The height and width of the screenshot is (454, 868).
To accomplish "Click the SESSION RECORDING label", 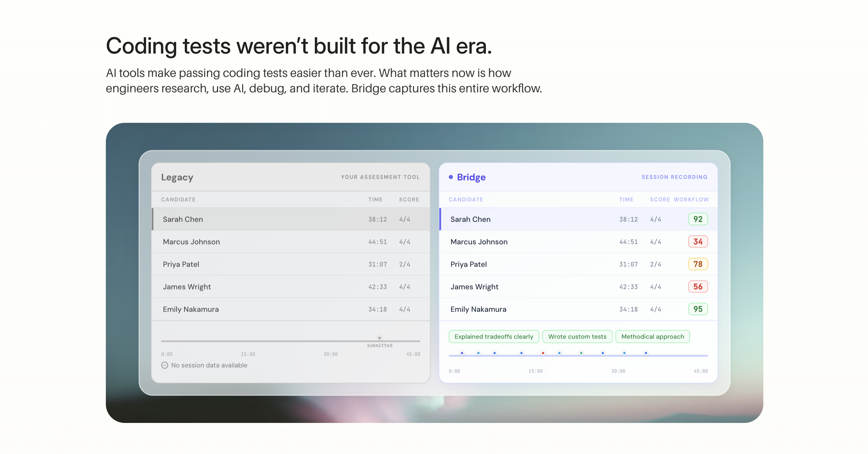I will 675,177.
